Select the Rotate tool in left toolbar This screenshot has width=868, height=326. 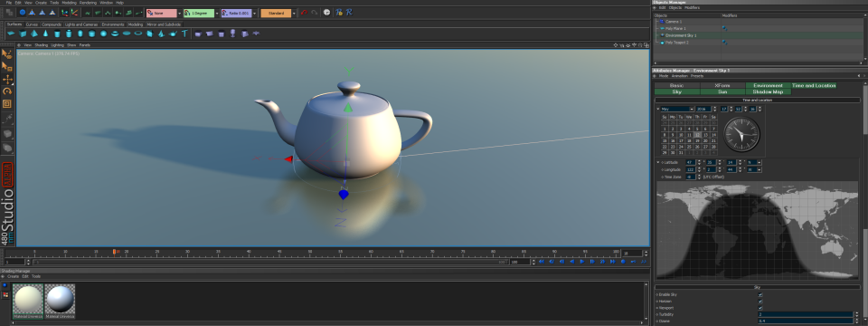click(x=7, y=91)
